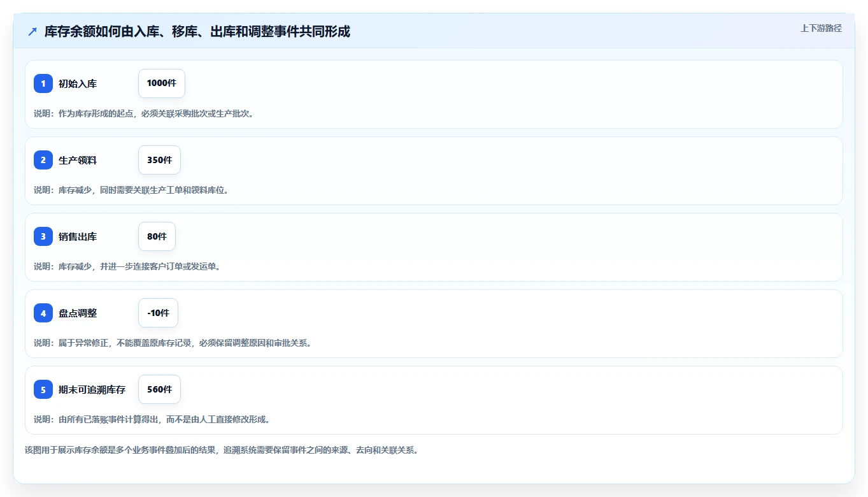868x497 pixels.
Task: Click step badge 4 for 盘点调整
Action: tap(43, 313)
